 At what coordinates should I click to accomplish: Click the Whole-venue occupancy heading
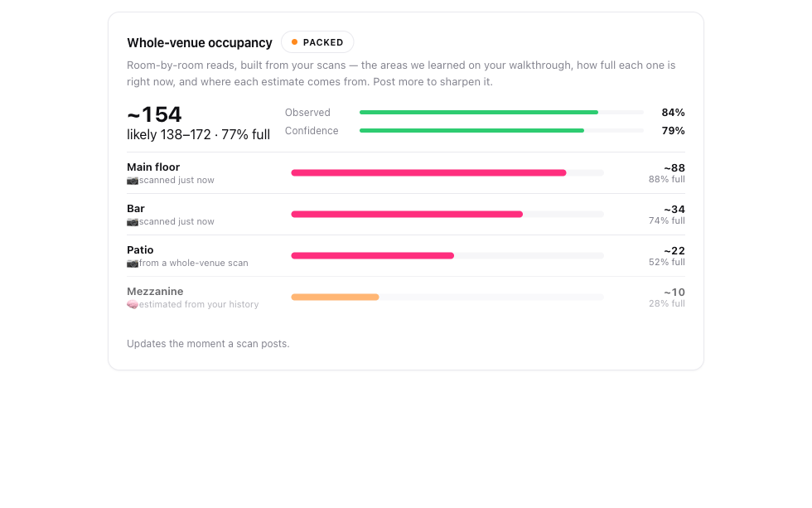200,43
